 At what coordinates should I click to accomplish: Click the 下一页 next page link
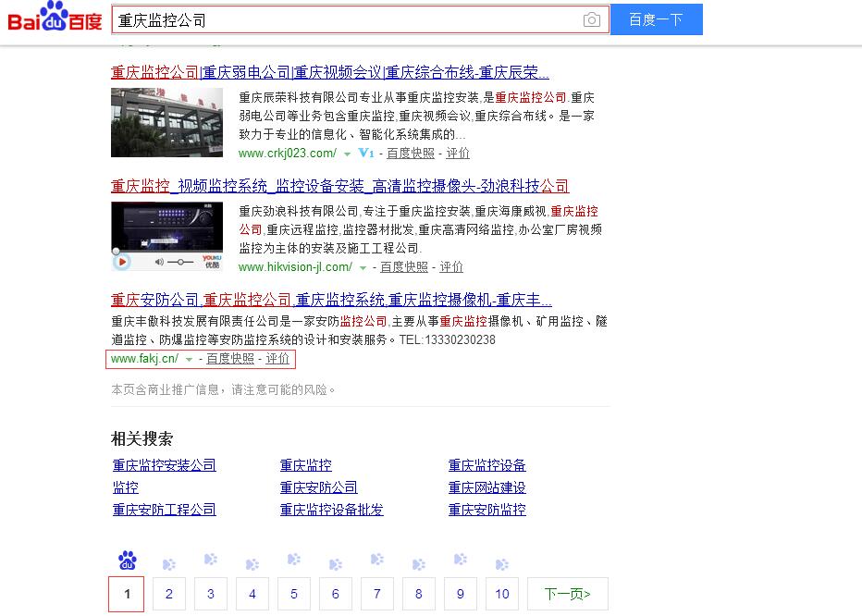(567, 594)
